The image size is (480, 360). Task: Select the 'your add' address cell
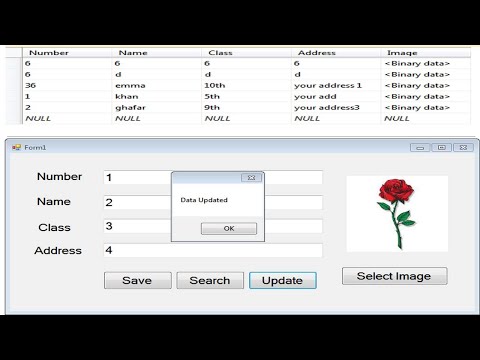(336, 96)
